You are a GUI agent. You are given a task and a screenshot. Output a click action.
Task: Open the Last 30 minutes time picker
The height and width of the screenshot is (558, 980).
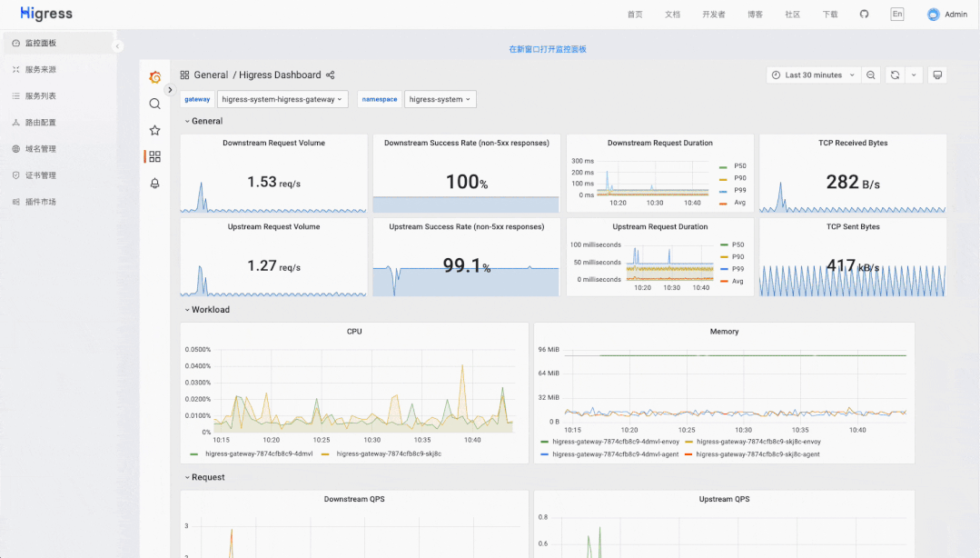tap(813, 75)
